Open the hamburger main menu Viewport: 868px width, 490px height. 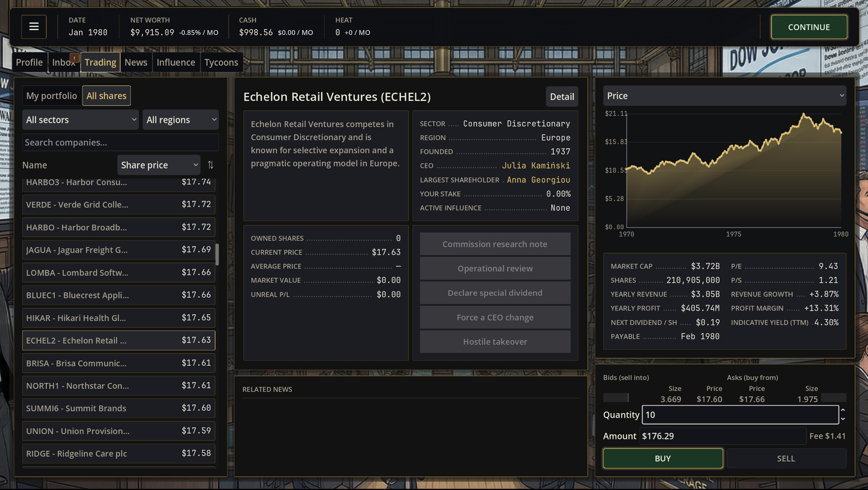tap(34, 27)
